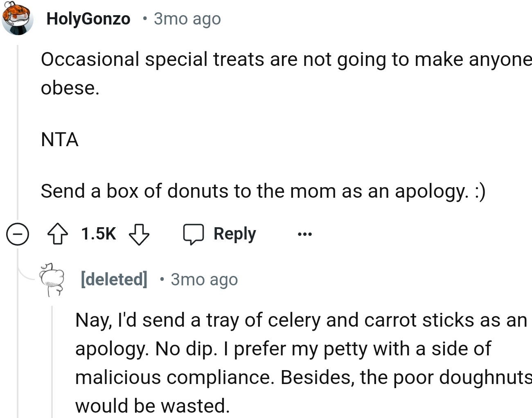532x418 pixels.
Task: Upvote HolyGonzo's comment
Action: [x=58, y=234]
